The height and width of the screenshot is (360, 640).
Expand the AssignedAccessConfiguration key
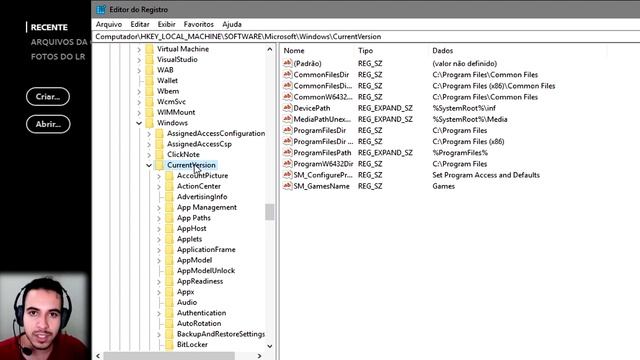[x=149, y=133]
